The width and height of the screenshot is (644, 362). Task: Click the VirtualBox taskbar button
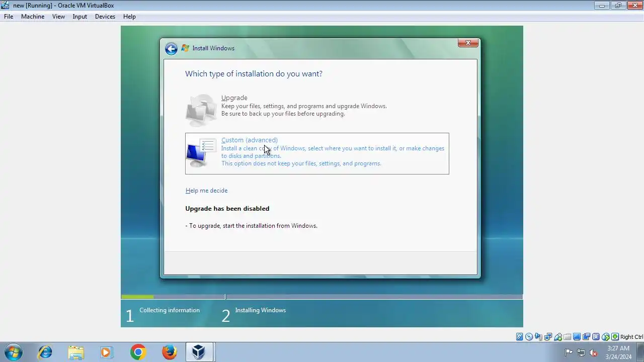[200, 352]
